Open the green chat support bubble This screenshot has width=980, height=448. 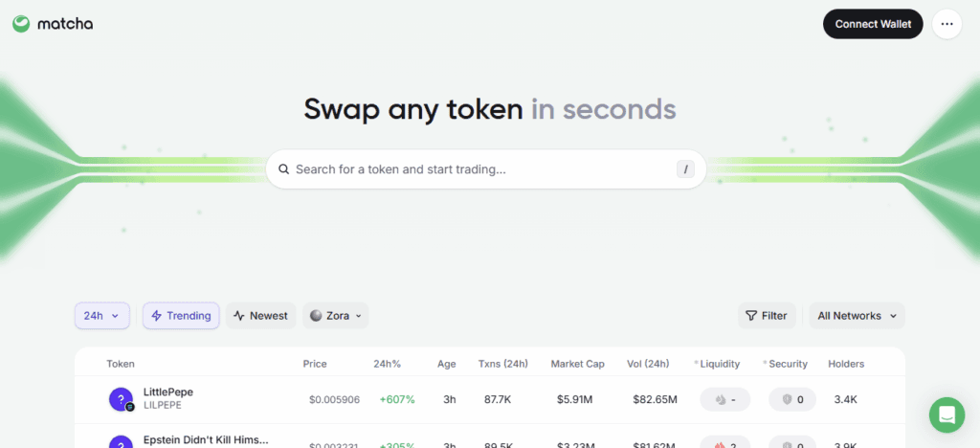947,414
